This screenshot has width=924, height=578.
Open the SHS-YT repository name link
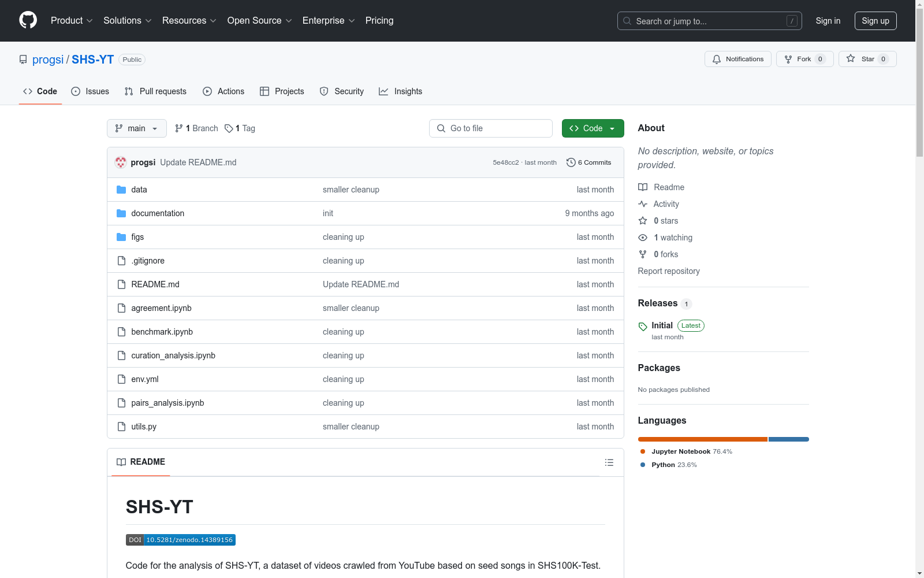click(93, 60)
